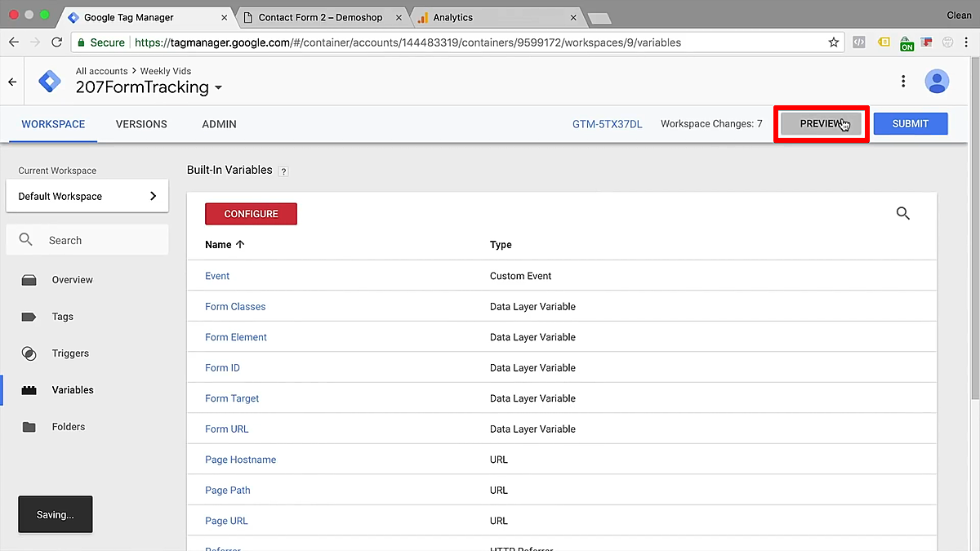980x551 pixels.
Task: Click the code brackets extension icon
Action: point(858,42)
